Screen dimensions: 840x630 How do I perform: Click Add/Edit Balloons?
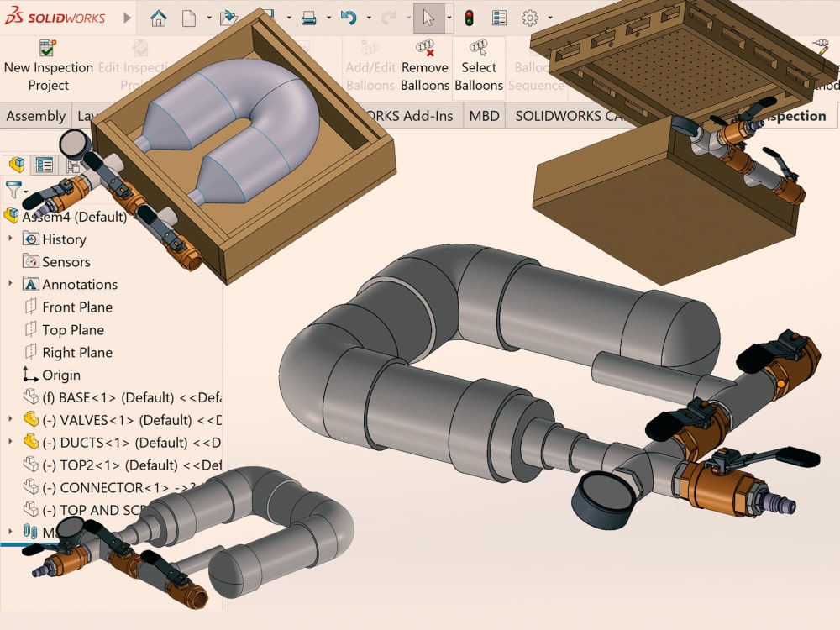(370, 66)
